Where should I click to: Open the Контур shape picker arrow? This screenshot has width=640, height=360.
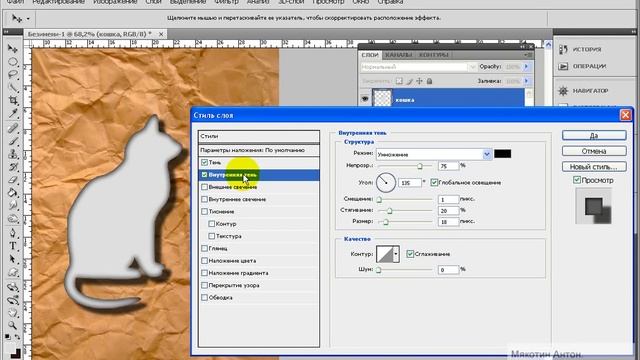tap(396, 254)
